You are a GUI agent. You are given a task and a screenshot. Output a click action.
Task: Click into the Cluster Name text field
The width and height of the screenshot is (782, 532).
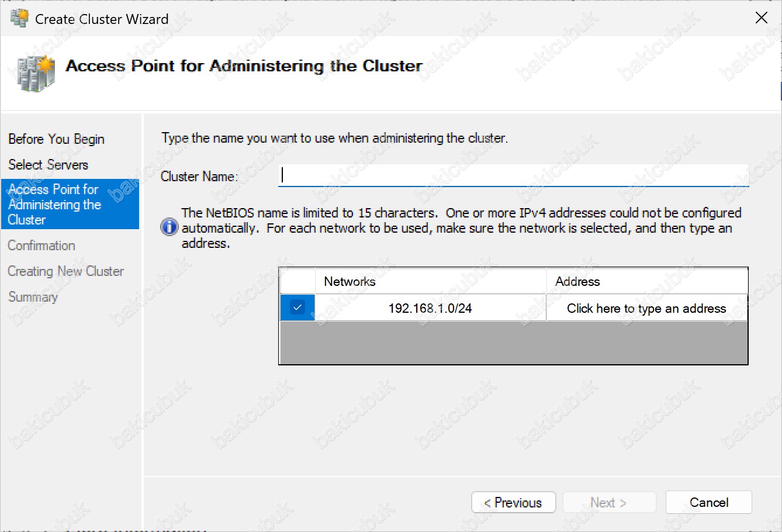tap(513, 175)
